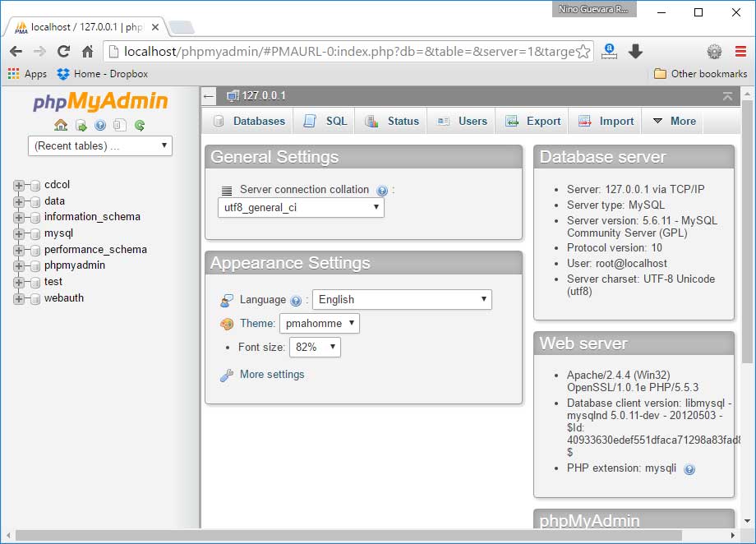Click the phpMyAdmin Home icon in sidebar
756x544 pixels.
point(61,126)
